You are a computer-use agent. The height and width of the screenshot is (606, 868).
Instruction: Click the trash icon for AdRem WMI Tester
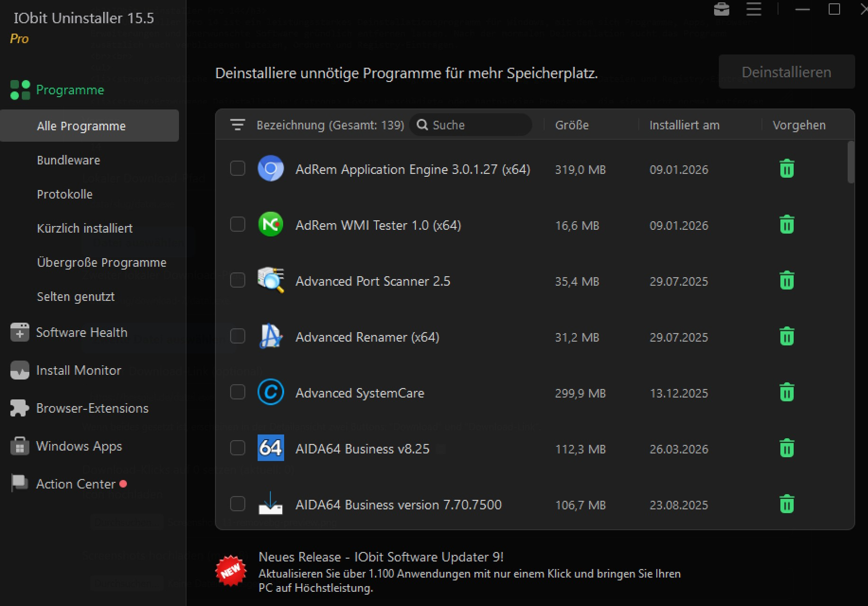(787, 225)
